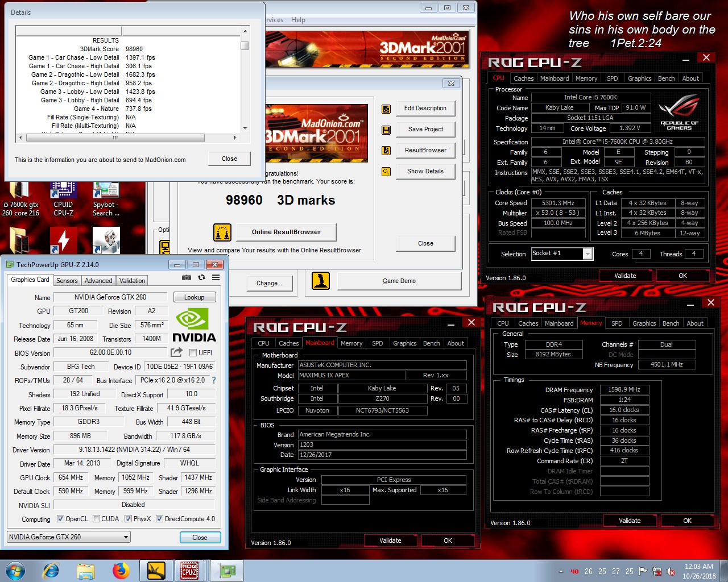
Task: Click Close in the Details window
Action: point(229,159)
